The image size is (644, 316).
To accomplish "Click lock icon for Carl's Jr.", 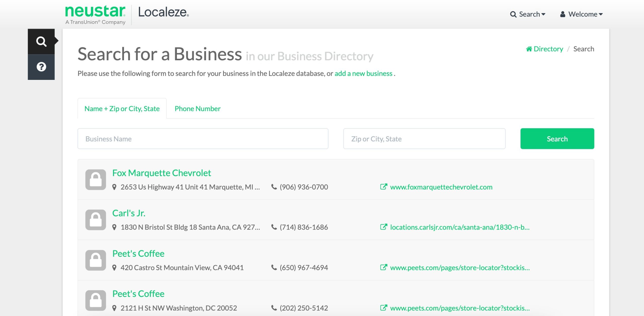I will coord(96,220).
